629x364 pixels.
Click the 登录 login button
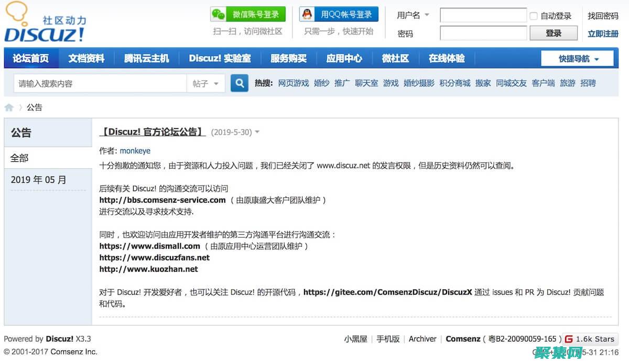tap(554, 32)
